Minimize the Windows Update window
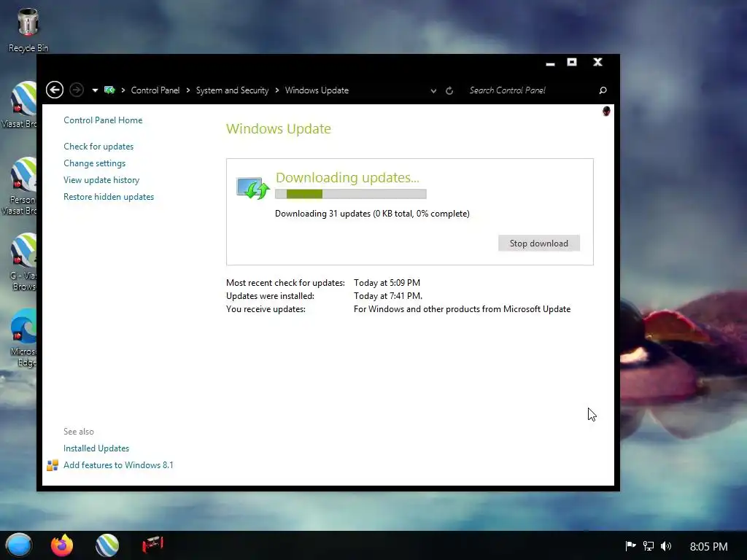This screenshot has height=560, width=747. 550,63
